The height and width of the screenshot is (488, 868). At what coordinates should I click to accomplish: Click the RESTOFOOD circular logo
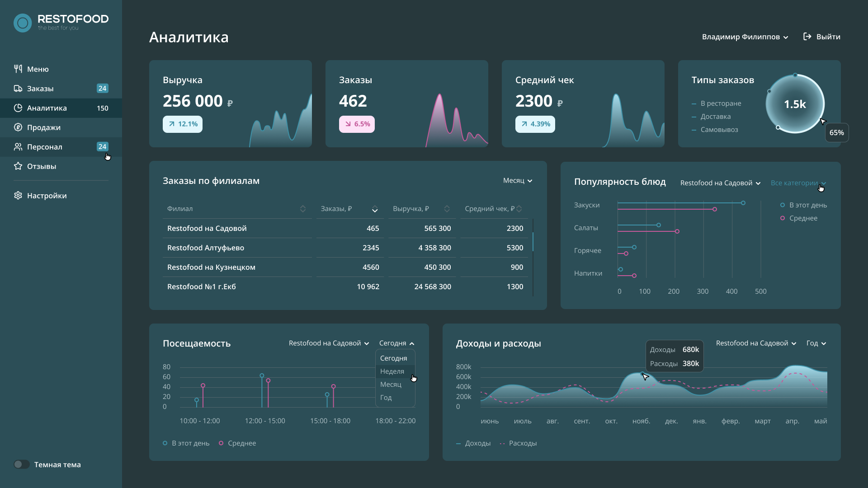(23, 23)
